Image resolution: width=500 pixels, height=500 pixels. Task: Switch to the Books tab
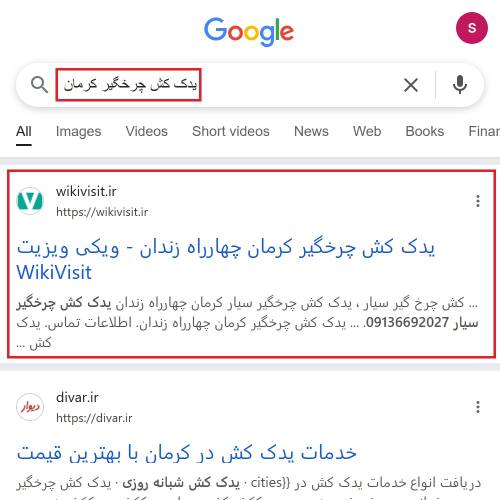(x=425, y=131)
